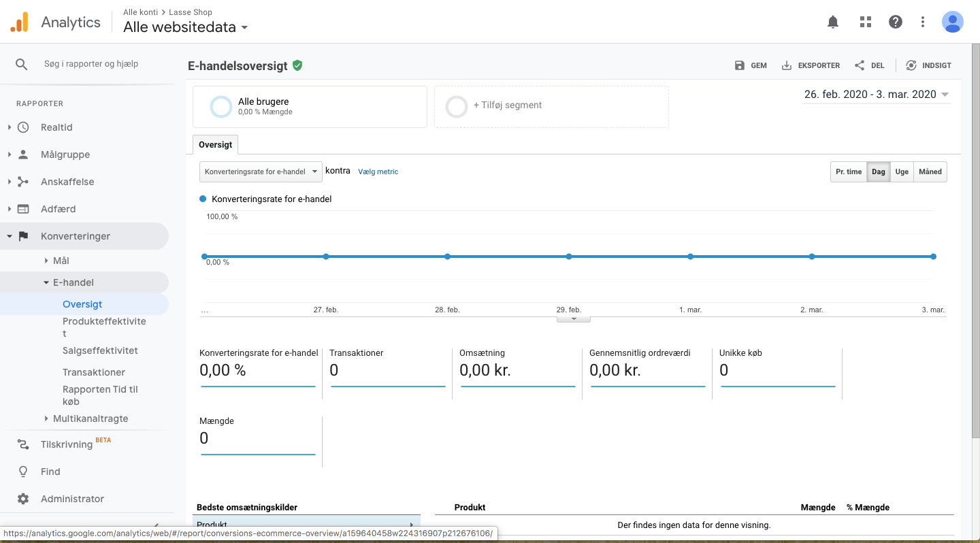Open the Konverteringsrate for e-handel metric dropdown

261,171
